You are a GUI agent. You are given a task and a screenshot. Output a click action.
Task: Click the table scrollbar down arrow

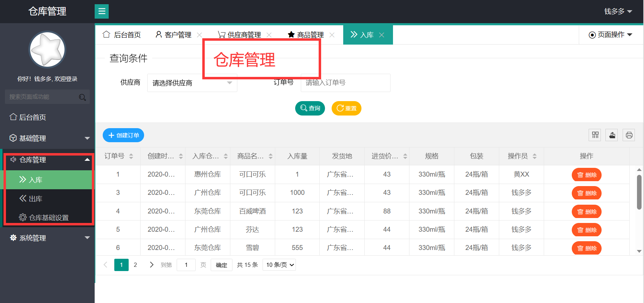[x=639, y=251]
